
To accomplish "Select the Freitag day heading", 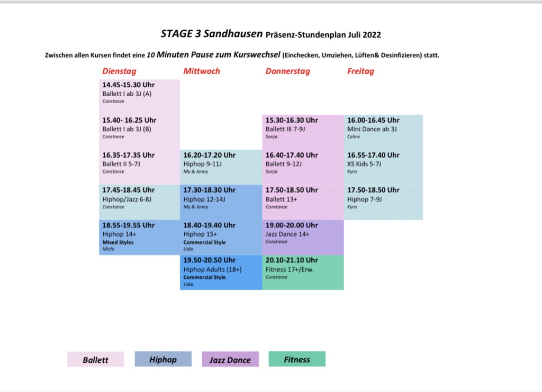I will click(x=360, y=71).
